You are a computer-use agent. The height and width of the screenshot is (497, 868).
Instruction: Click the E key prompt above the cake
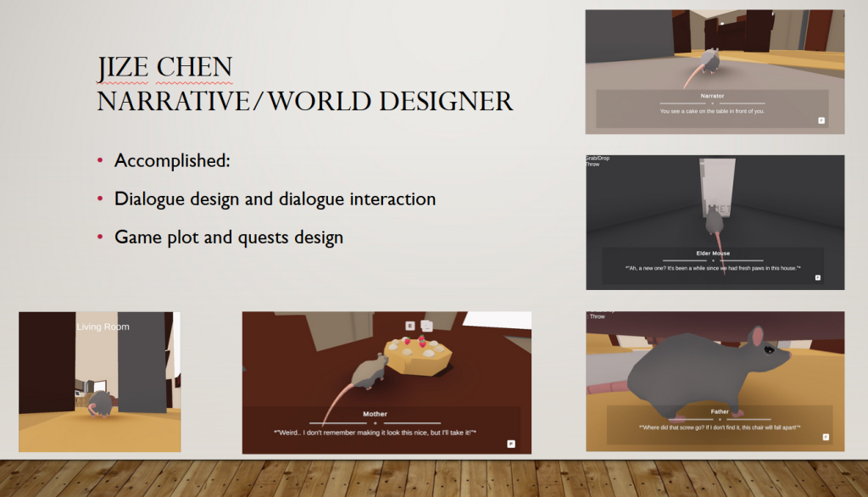tap(410, 326)
